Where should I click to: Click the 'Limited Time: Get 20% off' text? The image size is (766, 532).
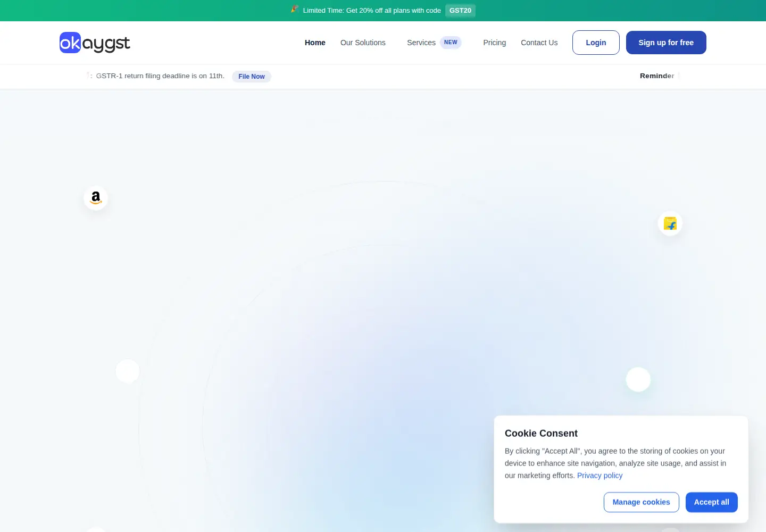[372, 11]
